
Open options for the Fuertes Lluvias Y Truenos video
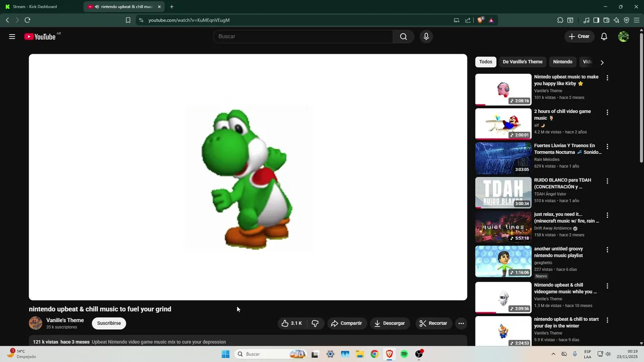607,146
